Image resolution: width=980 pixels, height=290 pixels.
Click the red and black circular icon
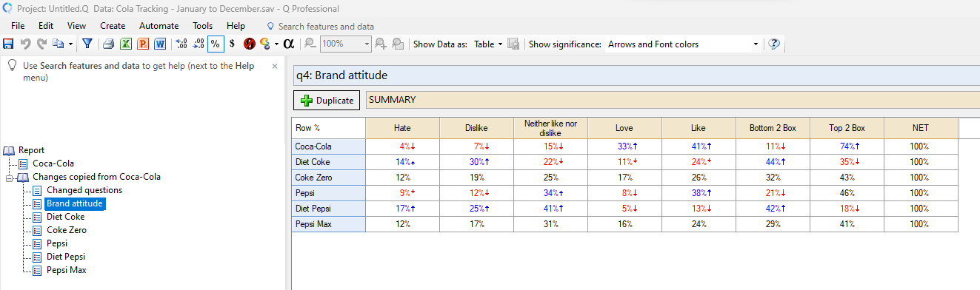[250, 44]
